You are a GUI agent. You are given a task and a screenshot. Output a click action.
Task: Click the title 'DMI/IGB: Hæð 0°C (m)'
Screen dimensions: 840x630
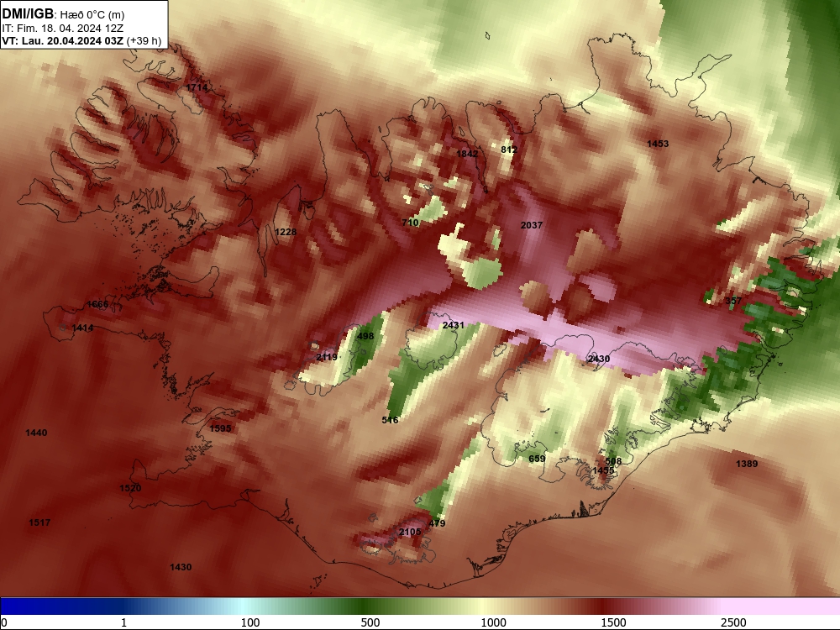pyautogui.click(x=63, y=14)
